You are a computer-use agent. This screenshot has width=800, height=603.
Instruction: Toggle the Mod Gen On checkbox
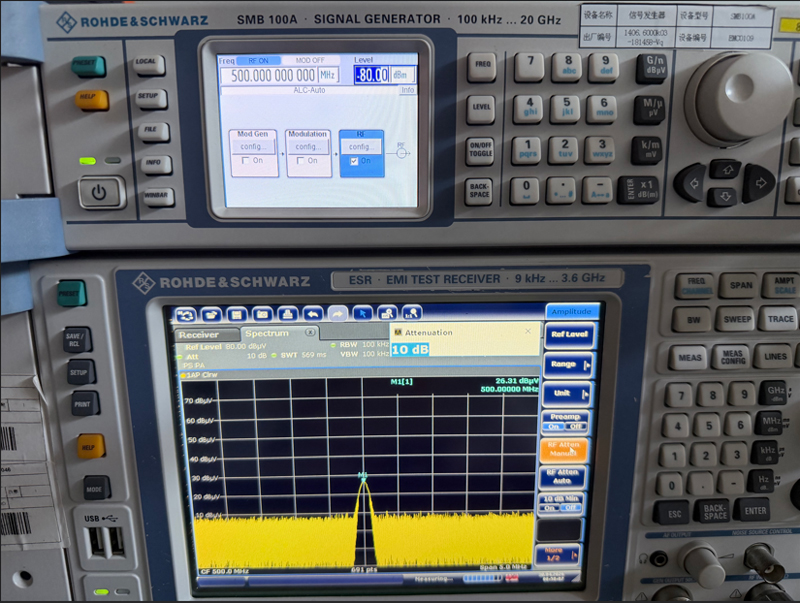245,160
